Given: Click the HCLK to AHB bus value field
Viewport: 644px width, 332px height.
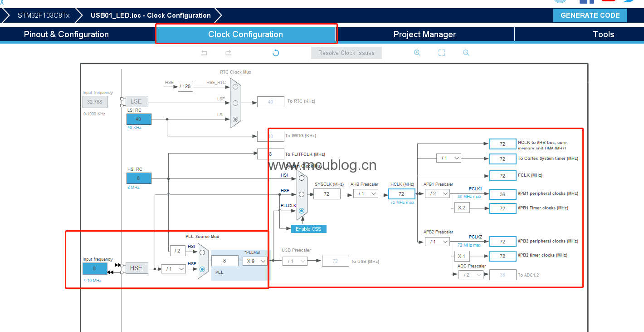Looking at the screenshot, I should click(503, 144).
